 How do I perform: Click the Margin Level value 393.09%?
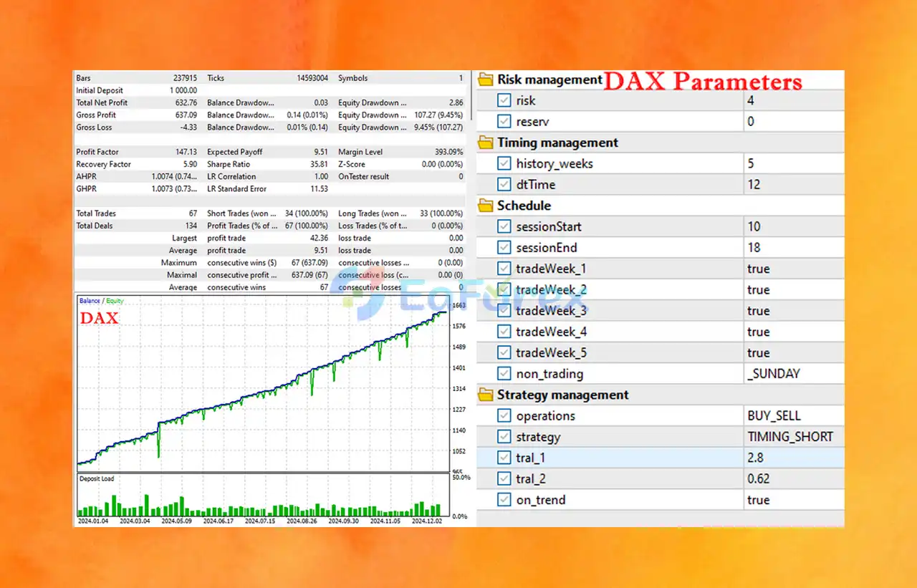[x=448, y=153]
